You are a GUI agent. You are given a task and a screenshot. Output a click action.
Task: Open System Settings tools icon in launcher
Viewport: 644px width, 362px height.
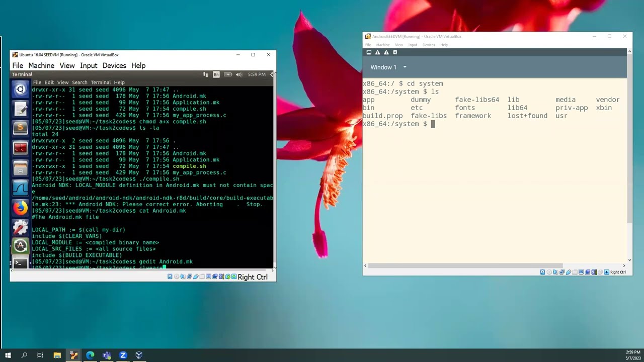click(20, 226)
